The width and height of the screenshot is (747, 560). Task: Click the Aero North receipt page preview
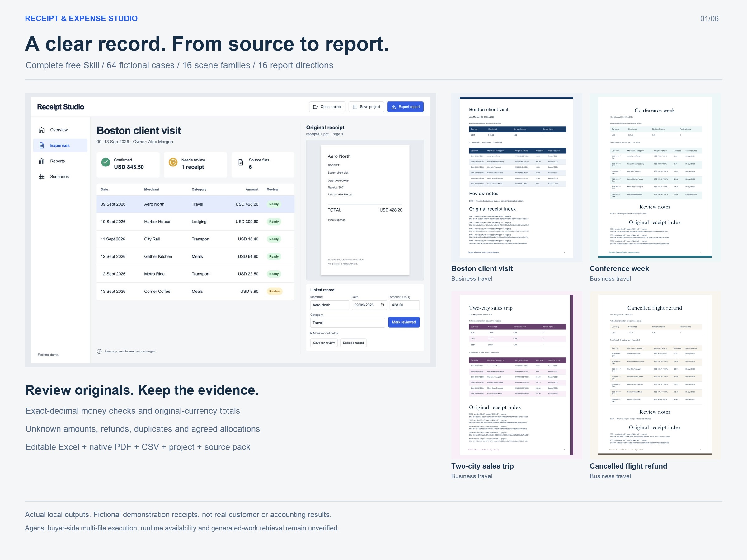pos(365,210)
